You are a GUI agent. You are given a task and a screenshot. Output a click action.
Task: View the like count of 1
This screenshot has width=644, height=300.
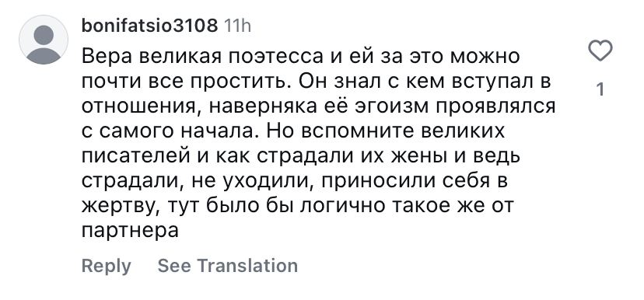pos(600,89)
